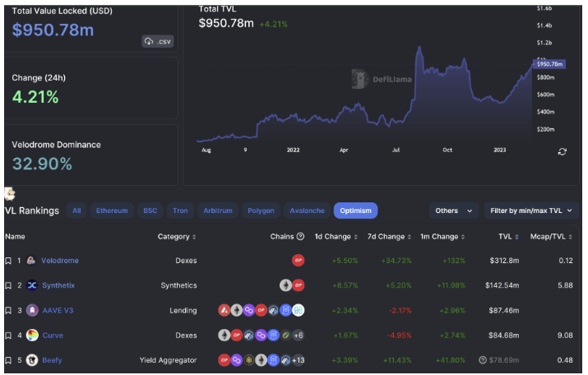Select the Tron chain filter

[x=180, y=211]
